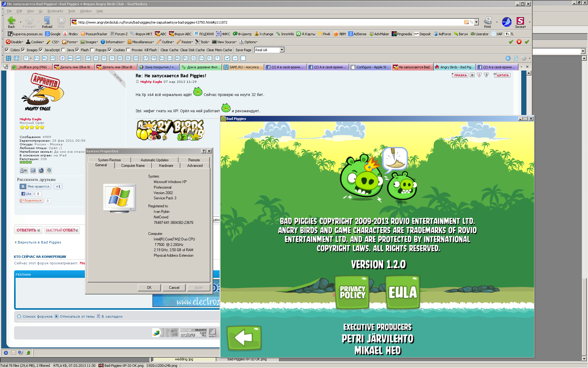Click the WT toolbar icon
588x368 pixels.
tap(53, 58)
